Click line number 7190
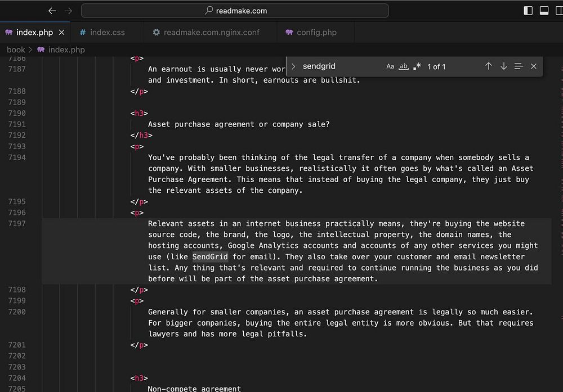The width and height of the screenshot is (563, 392). pos(17,114)
